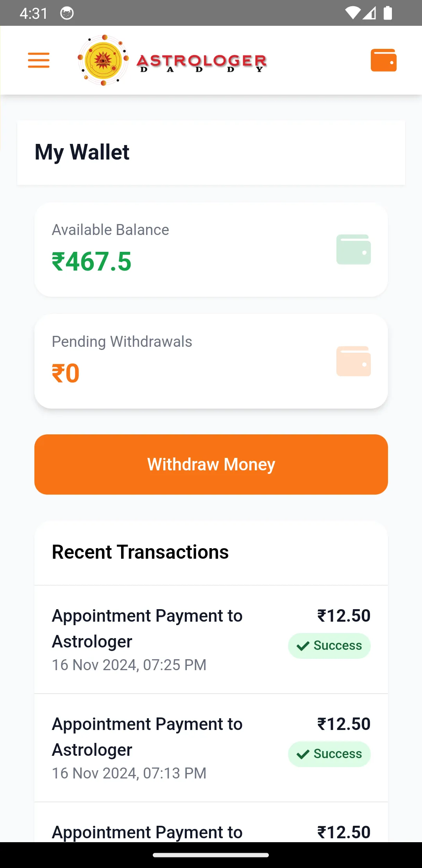Tap the ₹467.5 balance amount
422x868 pixels.
(92, 261)
